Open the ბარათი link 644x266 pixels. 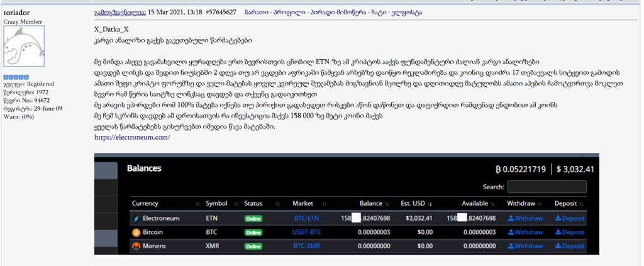257,13
